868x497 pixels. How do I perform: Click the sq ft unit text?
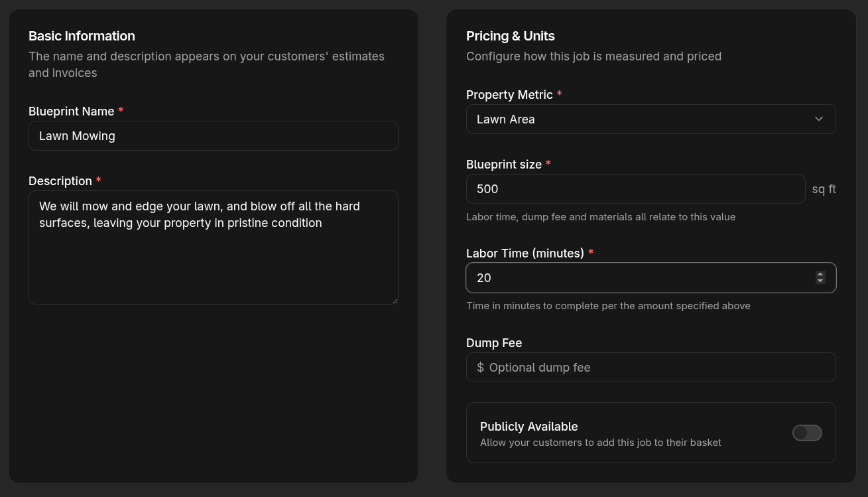(x=824, y=189)
